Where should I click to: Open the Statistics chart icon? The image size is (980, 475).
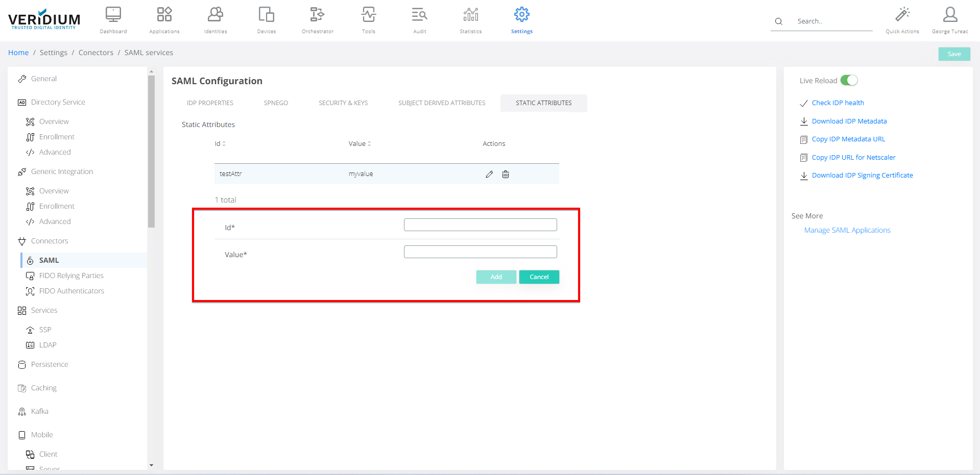point(470,15)
